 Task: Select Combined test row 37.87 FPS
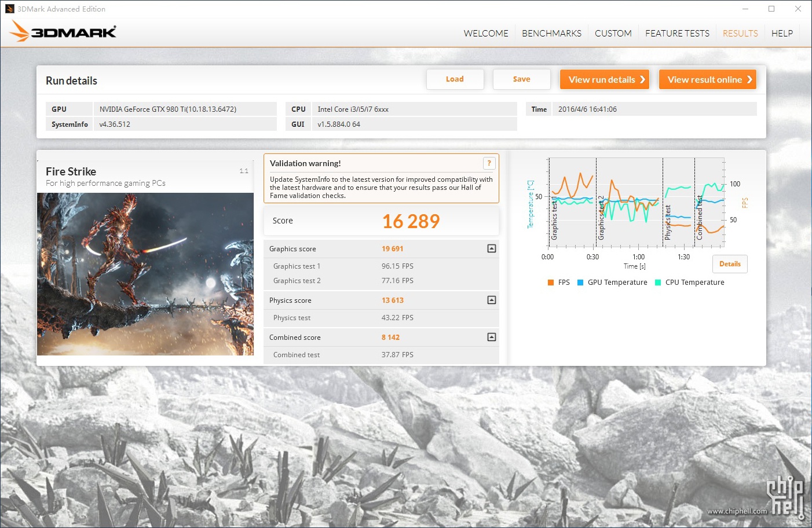(x=381, y=355)
